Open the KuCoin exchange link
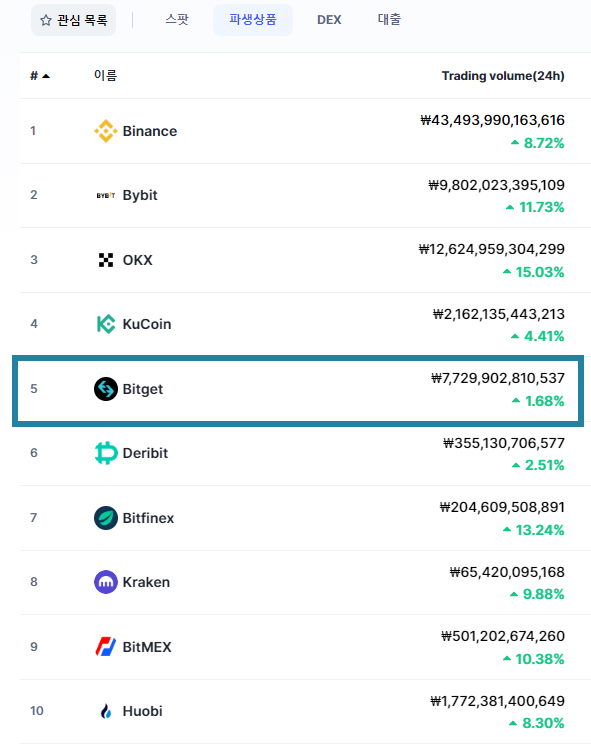The image size is (591, 746). coord(147,324)
